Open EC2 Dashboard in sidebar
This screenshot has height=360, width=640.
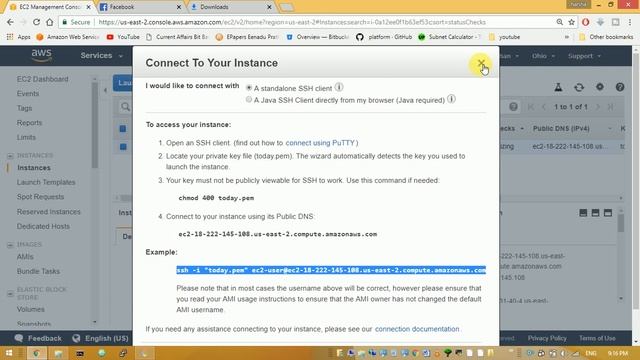pos(42,79)
